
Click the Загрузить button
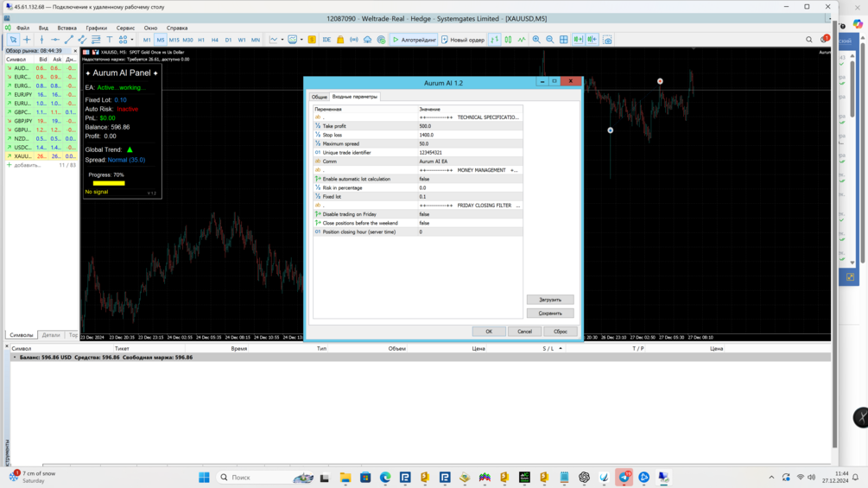550,300
